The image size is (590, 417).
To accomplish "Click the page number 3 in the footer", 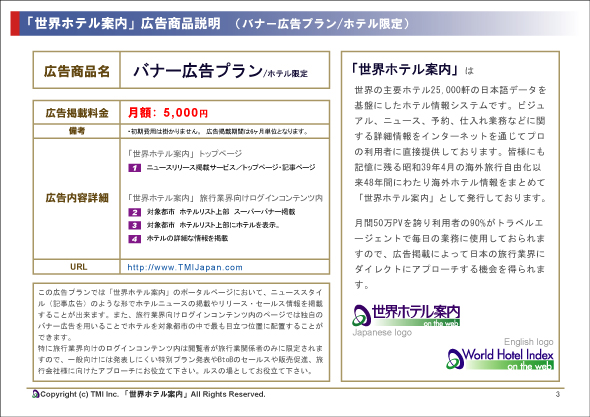I will [558, 394].
